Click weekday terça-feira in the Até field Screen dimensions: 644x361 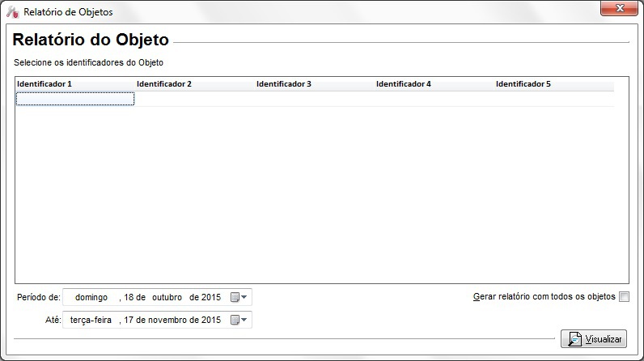(x=91, y=320)
